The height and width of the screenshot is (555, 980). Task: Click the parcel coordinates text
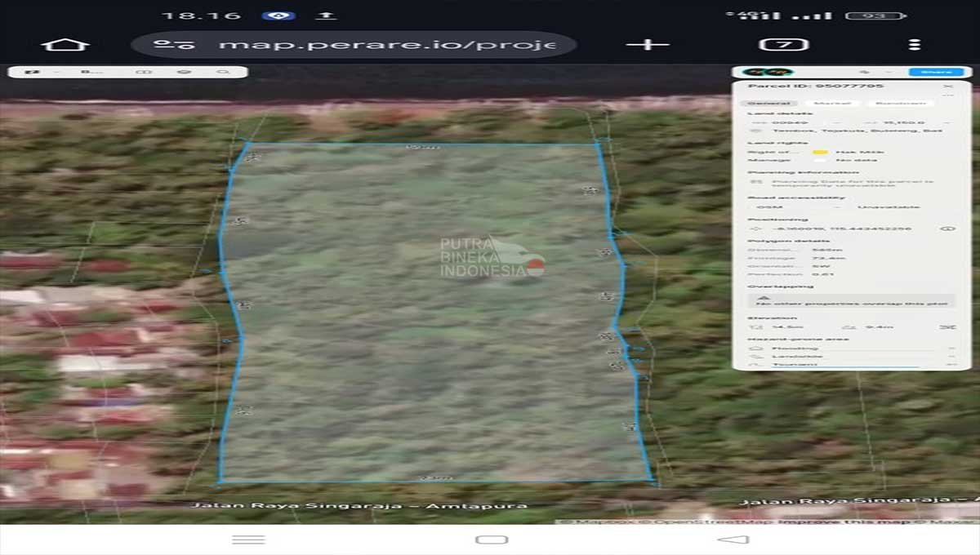[x=841, y=229]
